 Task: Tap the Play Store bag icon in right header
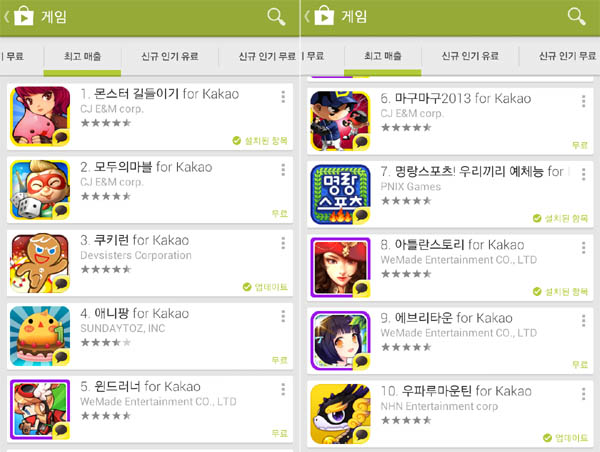pyautogui.click(x=324, y=16)
